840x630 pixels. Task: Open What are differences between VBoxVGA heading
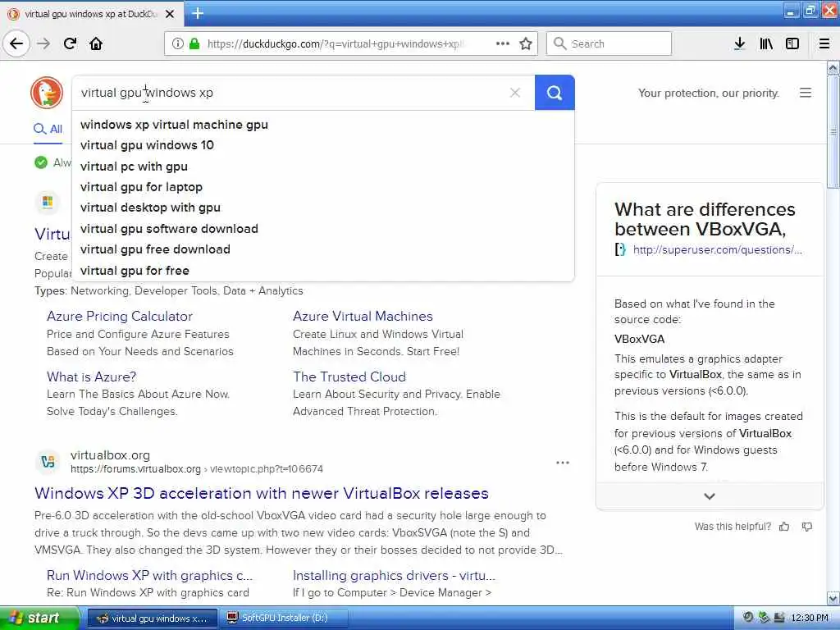click(x=705, y=219)
